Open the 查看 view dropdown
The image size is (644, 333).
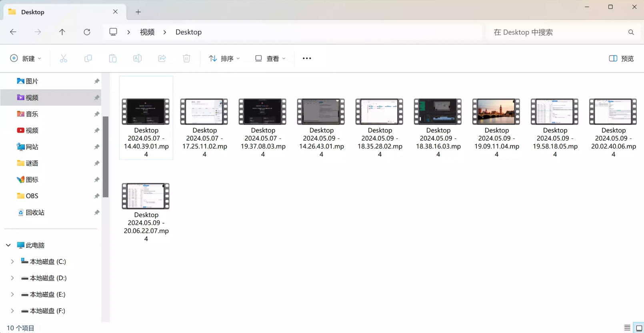[270, 58]
